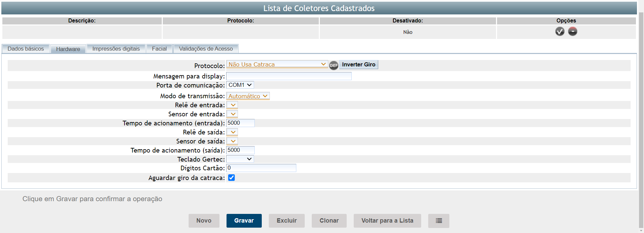Click the checkmark icon under Opções
644x233 pixels.
[559, 32]
